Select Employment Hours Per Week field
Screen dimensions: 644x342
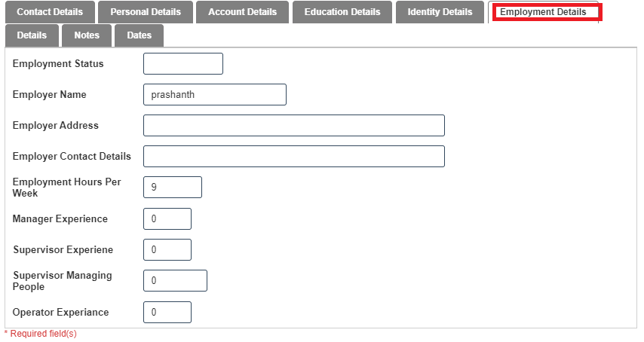173,188
